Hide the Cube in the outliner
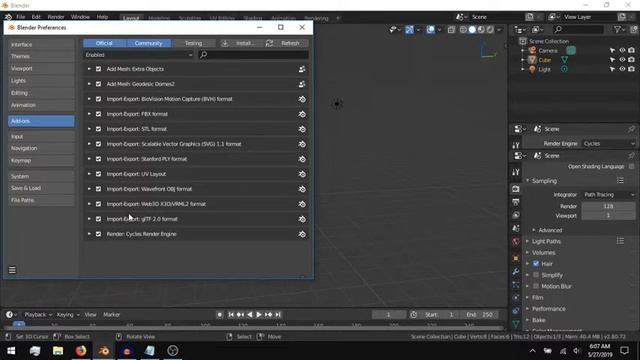 [622, 60]
